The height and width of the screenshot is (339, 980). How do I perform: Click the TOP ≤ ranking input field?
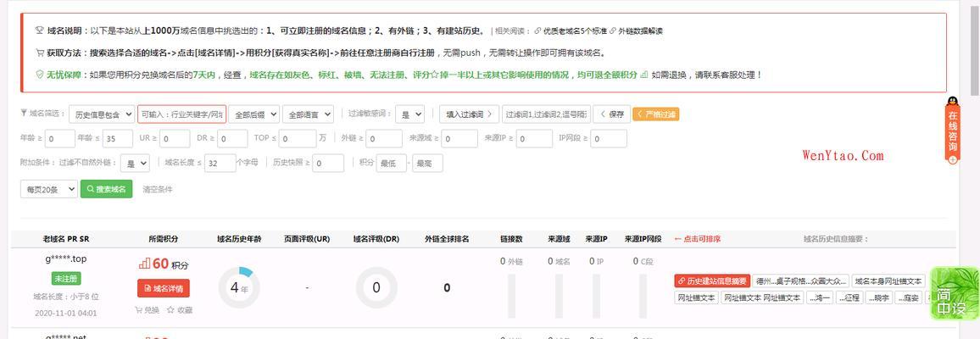(x=298, y=139)
